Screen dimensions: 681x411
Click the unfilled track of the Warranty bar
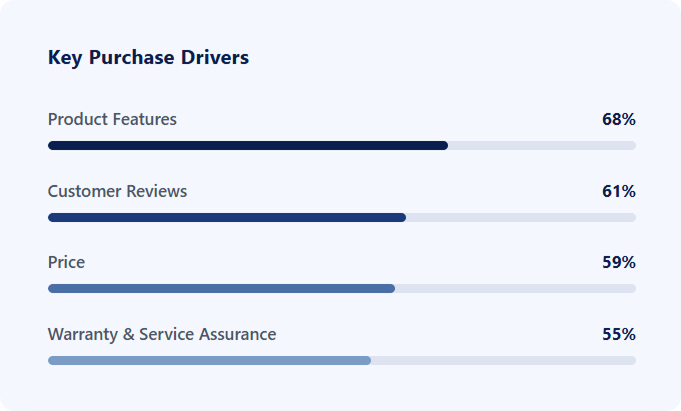pos(503,360)
